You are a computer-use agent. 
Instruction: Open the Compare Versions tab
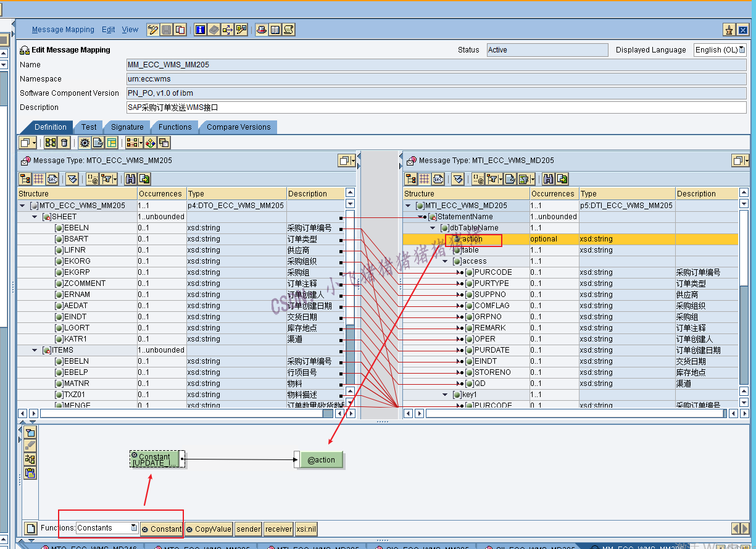click(x=238, y=127)
